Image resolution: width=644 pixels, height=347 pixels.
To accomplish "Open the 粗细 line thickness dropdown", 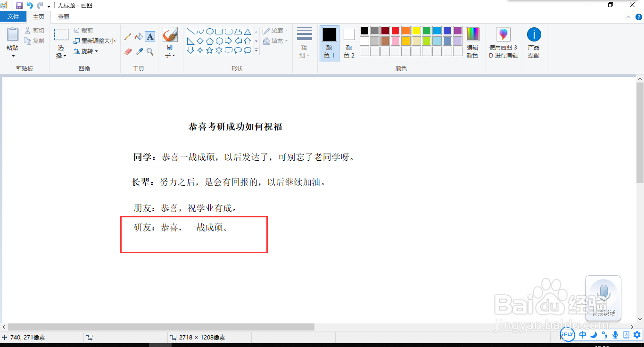I will coord(304,42).
